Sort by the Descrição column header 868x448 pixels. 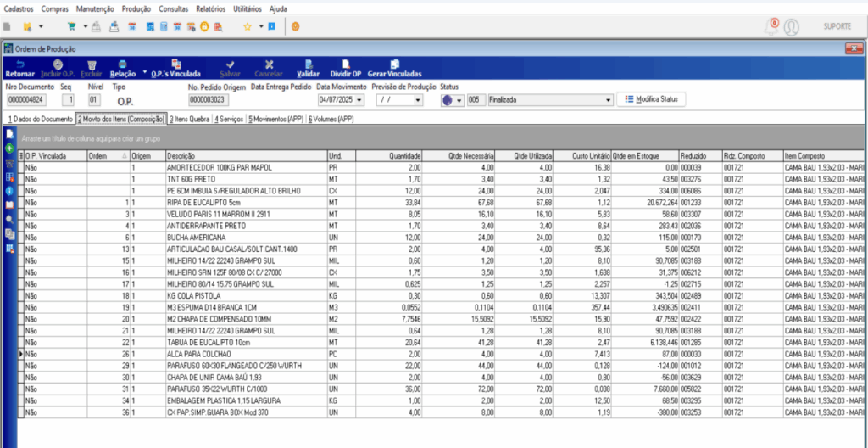[246, 156]
